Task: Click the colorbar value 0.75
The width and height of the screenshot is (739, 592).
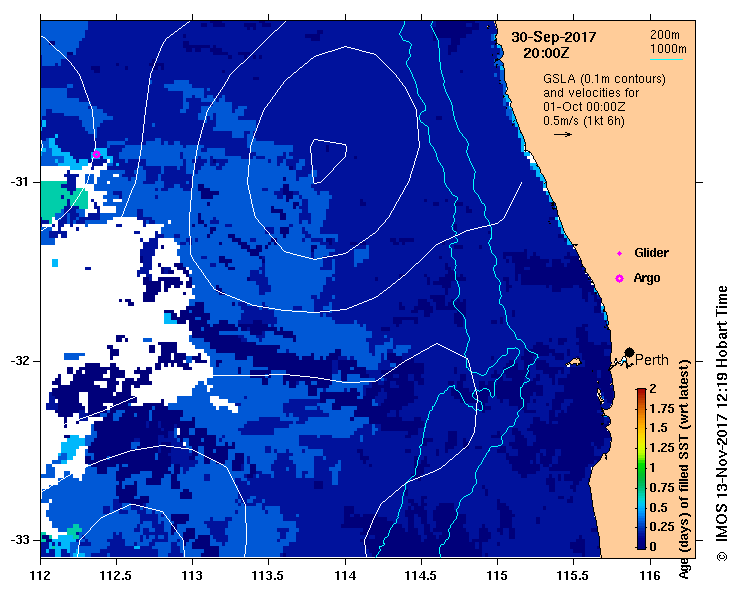Action: (662, 487)
